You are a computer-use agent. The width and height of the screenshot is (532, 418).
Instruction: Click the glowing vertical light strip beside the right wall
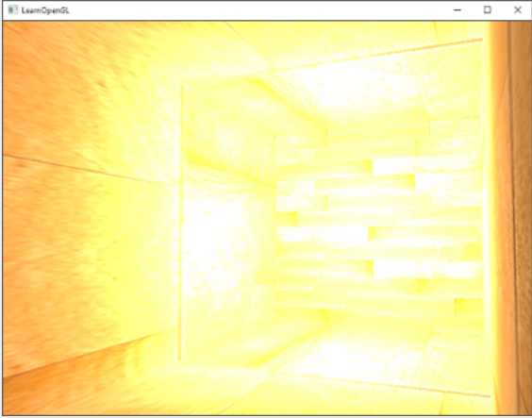489,217
